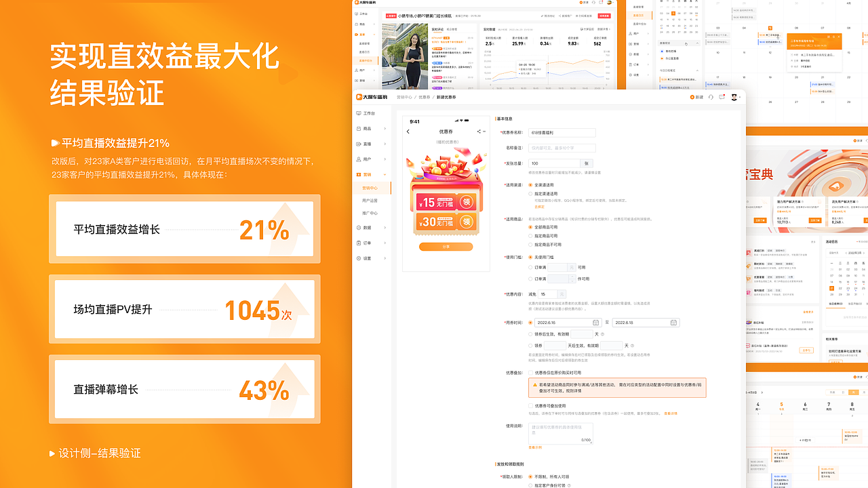Open calendar icon of start date 2022.6.16
868x488 pixels.
(x=596, y=323)
